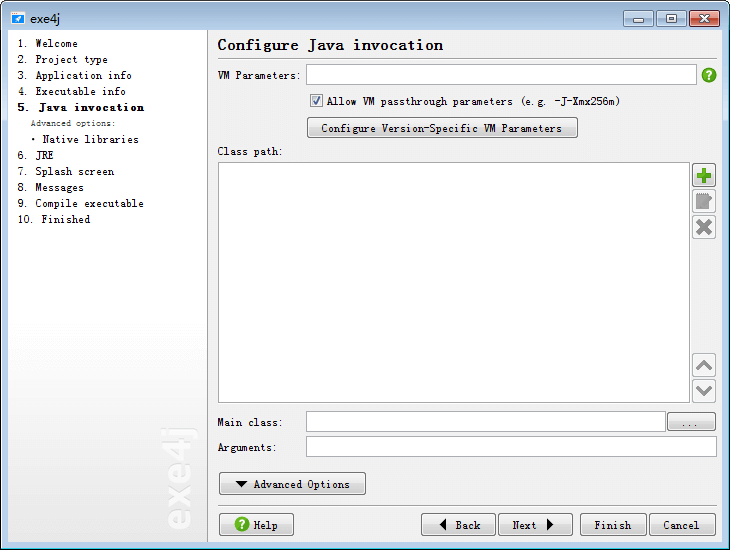Move class path entry up arrow
Image resolution: width=730 pixels, height=550 pixels.
704,366
